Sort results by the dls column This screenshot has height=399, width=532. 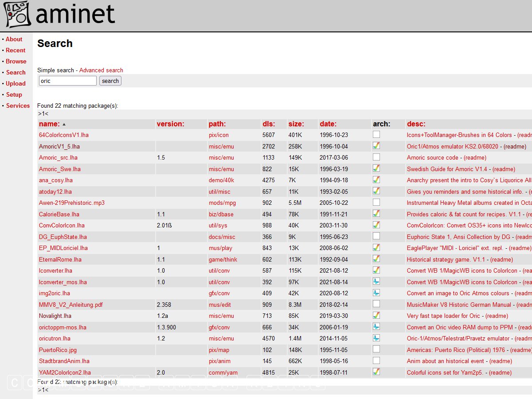[269, 124]
